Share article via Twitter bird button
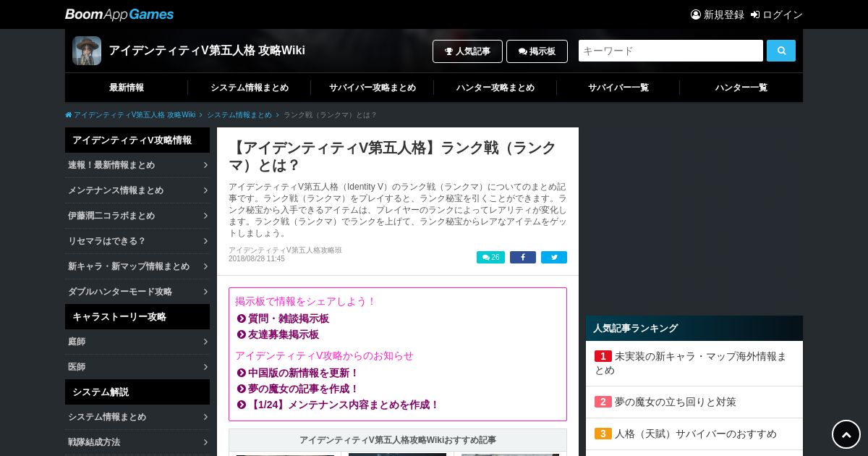The width and height of the screenshot is (868, 456). pos(554,258)
